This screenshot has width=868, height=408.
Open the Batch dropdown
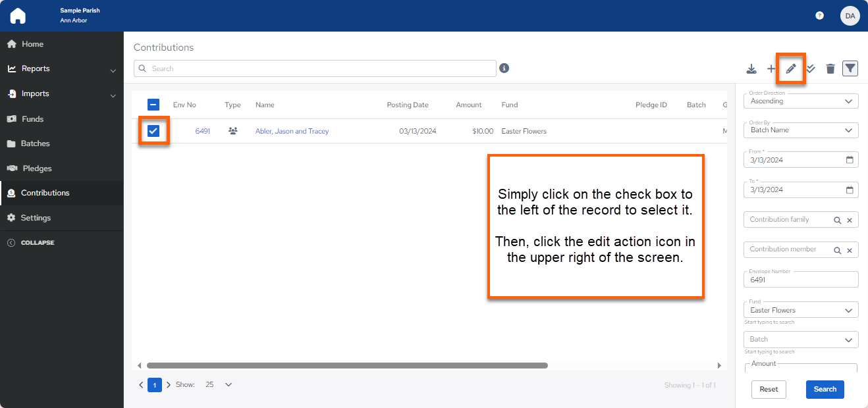801,339
